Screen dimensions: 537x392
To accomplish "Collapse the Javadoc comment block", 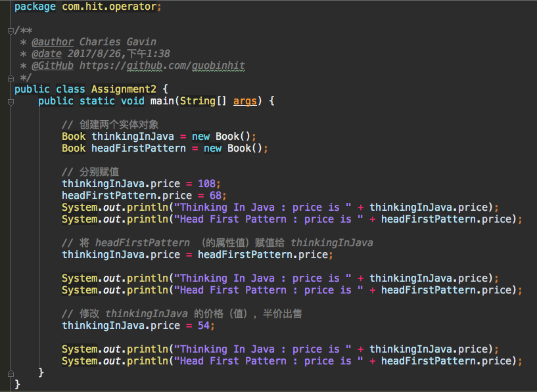I will [9, 30].
